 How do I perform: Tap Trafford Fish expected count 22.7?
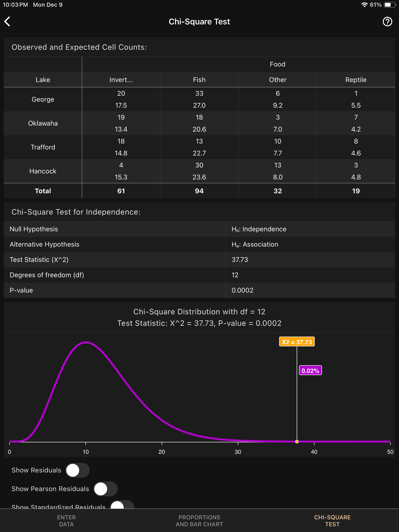point(199,153)
